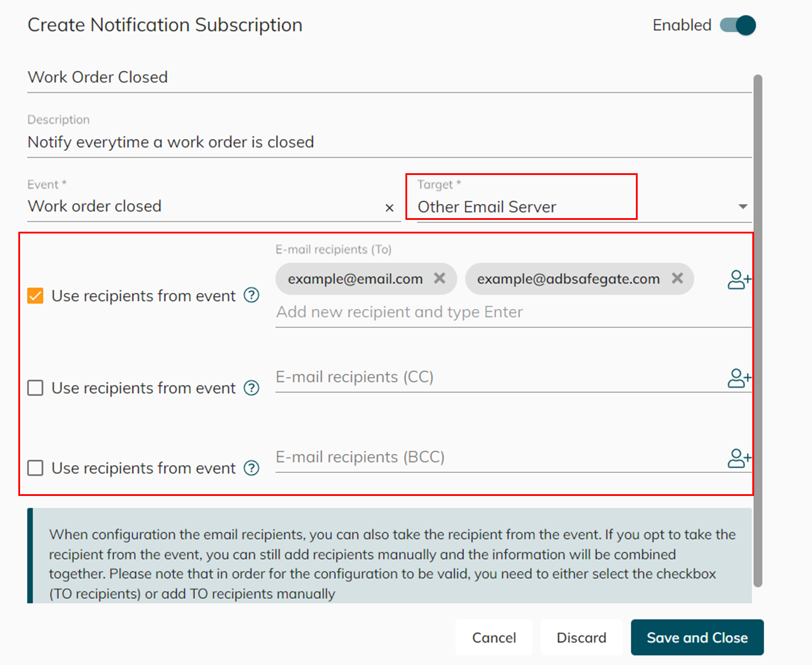Click the Cancel button
The image size is (812, 665).
pyautogui.click(x=493, y=637)
